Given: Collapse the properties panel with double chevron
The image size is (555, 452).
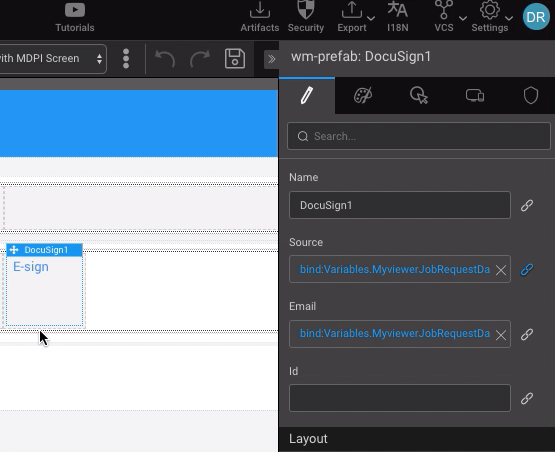Looking at the screenshot, I should coord(271,59).
